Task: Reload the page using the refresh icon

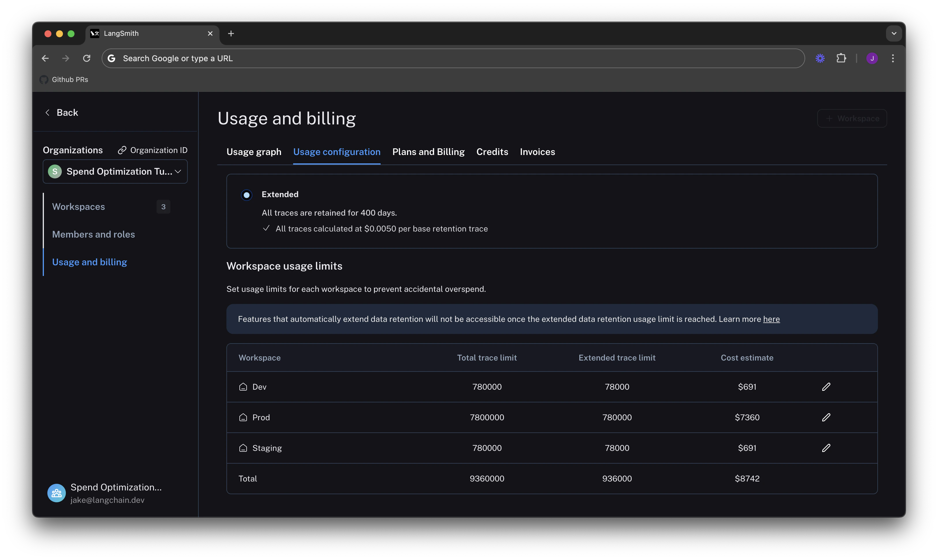Action: pyautogui.click(x=87, y=58)
